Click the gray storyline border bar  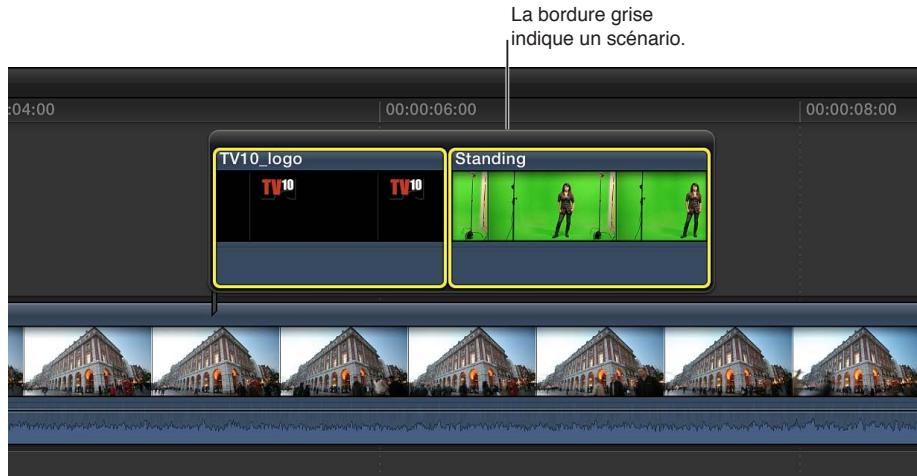tap(461, 139)
